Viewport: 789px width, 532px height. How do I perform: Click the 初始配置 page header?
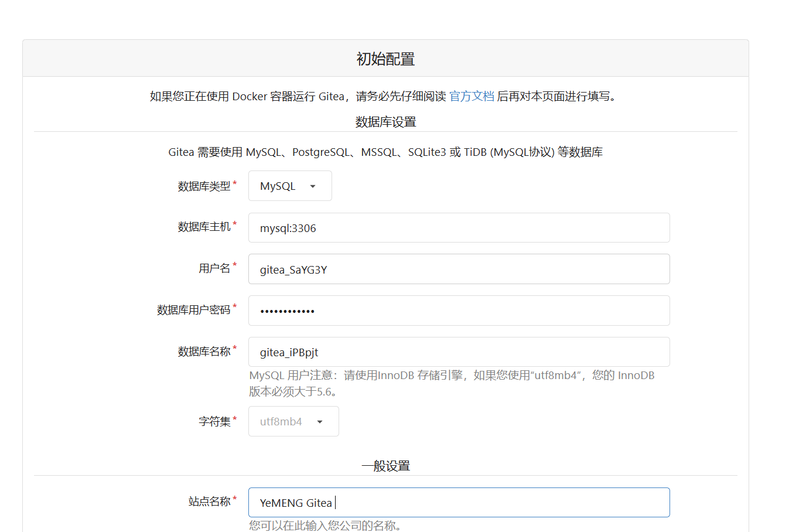point(385,59)
